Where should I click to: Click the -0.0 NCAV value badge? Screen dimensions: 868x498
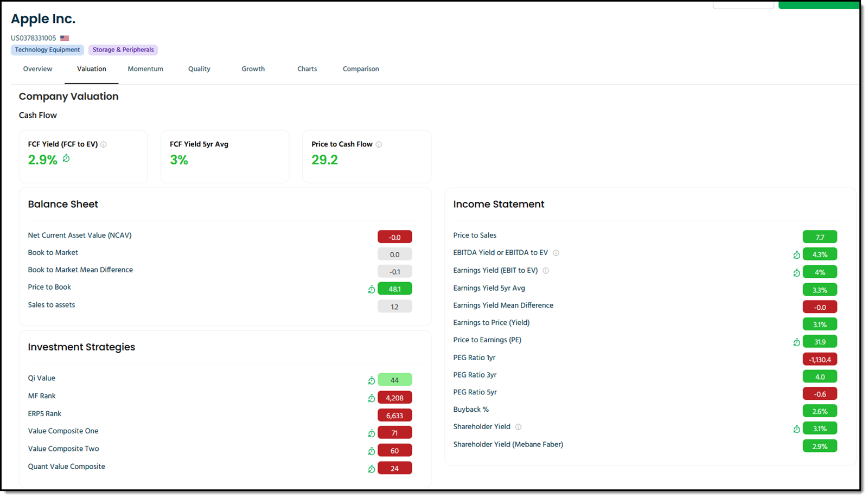(395, 237)
